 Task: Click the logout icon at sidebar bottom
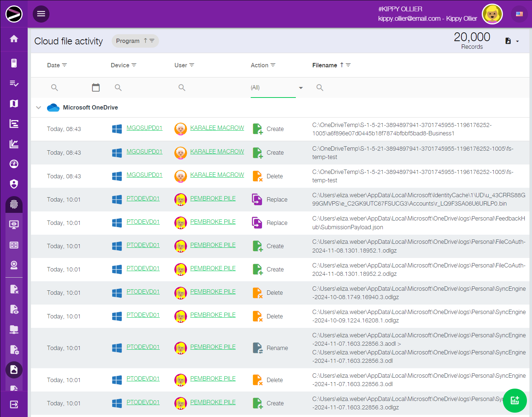(x=14, y=404)
